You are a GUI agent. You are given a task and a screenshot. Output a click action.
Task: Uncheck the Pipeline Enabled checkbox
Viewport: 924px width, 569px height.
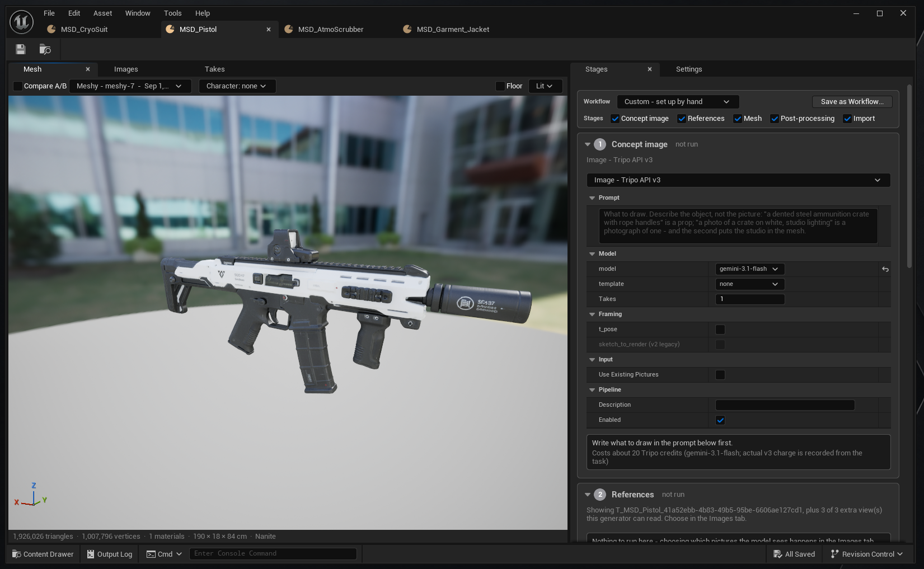click(720, 420)
